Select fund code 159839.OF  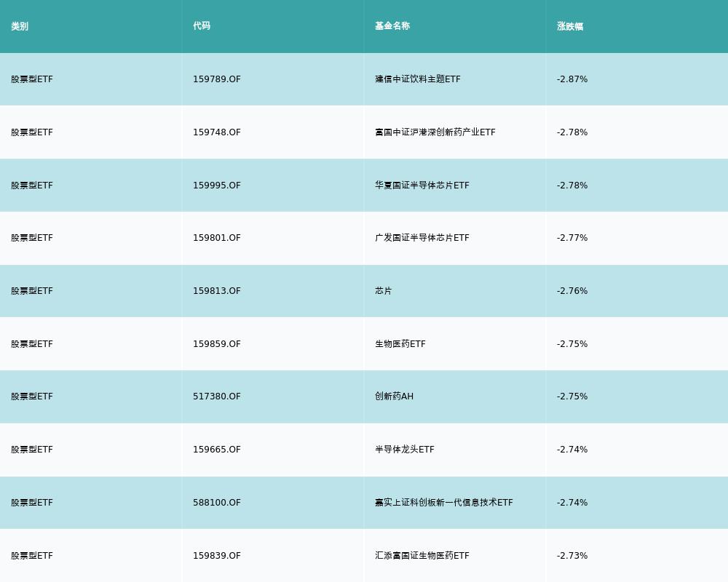[217, 556]
